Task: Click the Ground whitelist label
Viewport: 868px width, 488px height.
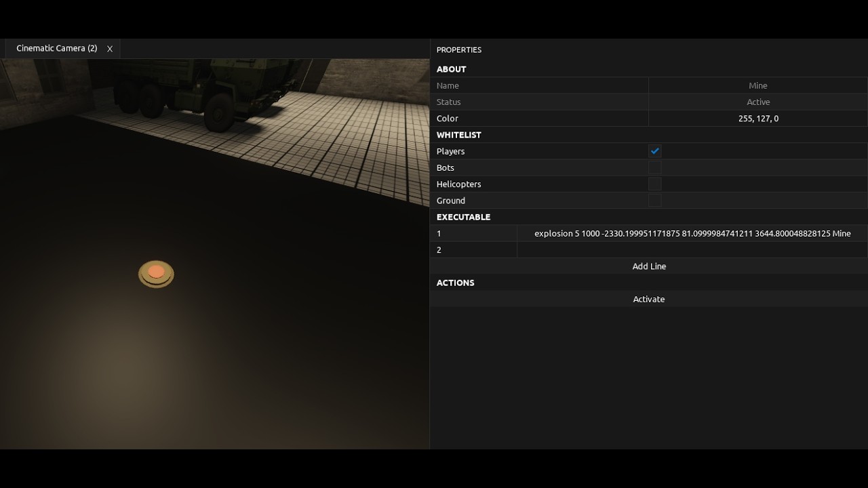Action: (x=451, y=201)
